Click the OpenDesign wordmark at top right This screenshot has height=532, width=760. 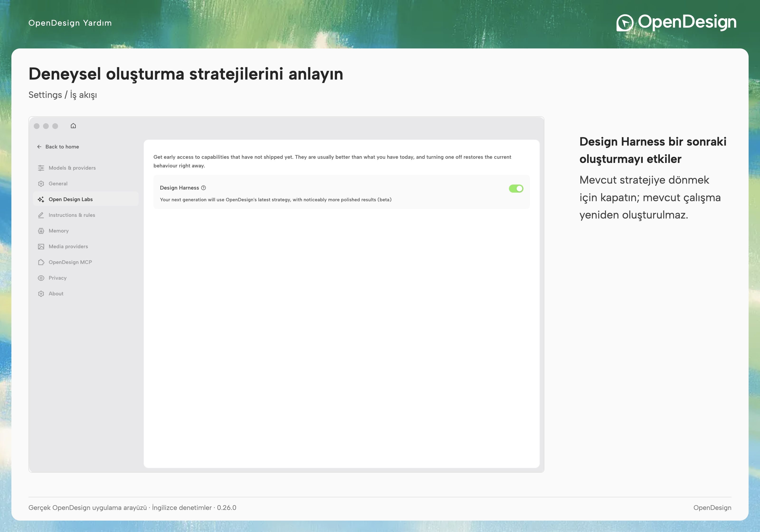point(687,22)
